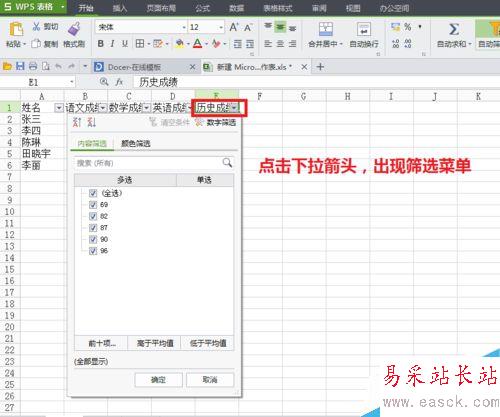500x417 pixels.
Task: Open the 公式 ribbon tab
Action: 202,8
